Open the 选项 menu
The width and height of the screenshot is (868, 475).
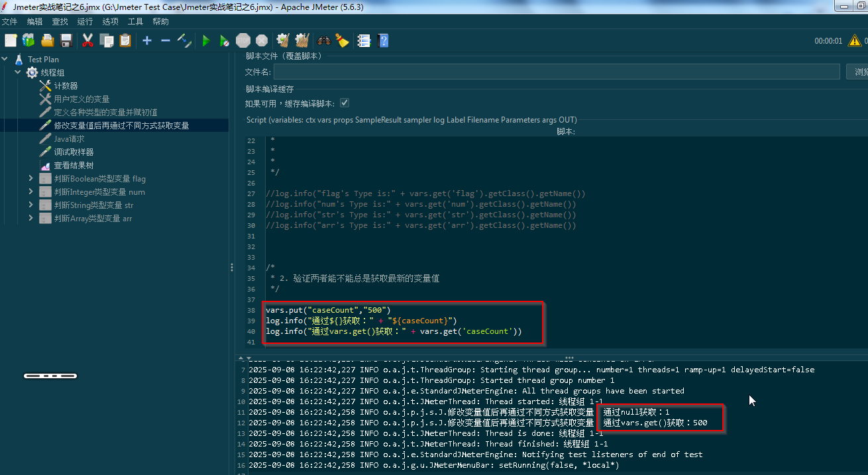click(110, 22)
